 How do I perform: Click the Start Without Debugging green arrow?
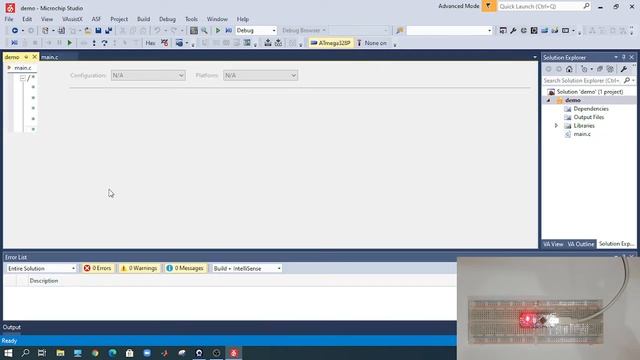pyautogui.click(x=218, y=31)
